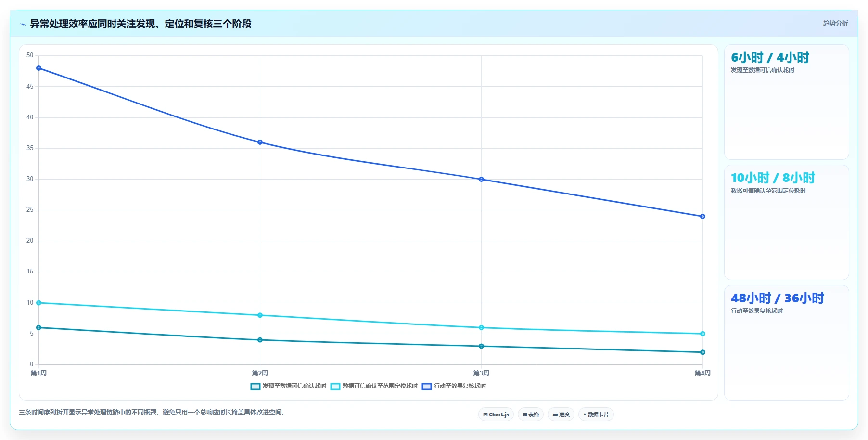Image resolution: width=868 pixels, height=440 pixels.
Task: Click the 第4周 point on the cyan line at 5
Action: point(702,334)
